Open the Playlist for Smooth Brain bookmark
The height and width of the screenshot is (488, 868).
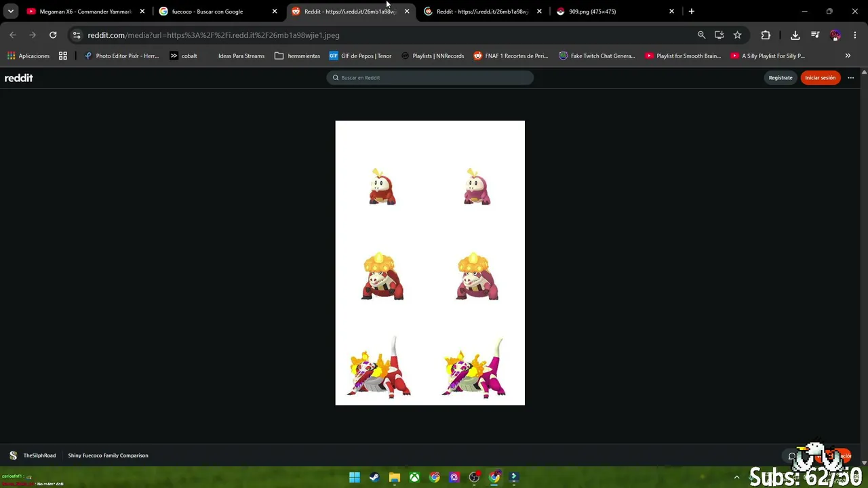[683, 56]
